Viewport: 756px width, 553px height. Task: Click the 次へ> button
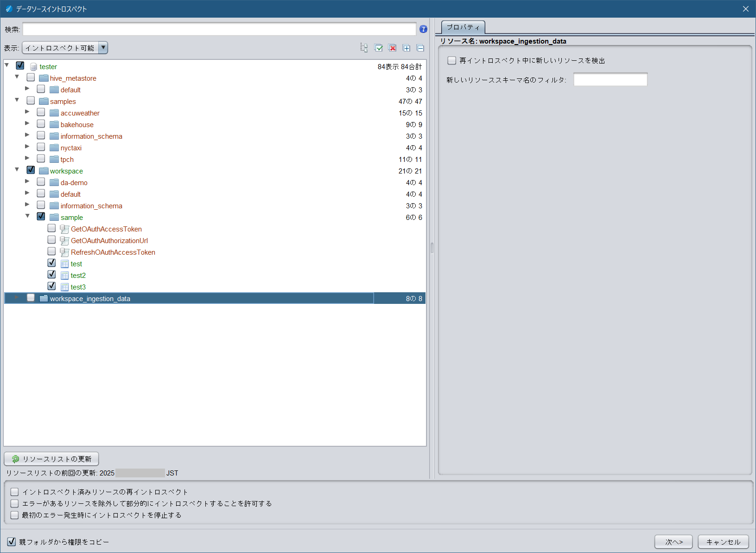click(x=673, y=542)
